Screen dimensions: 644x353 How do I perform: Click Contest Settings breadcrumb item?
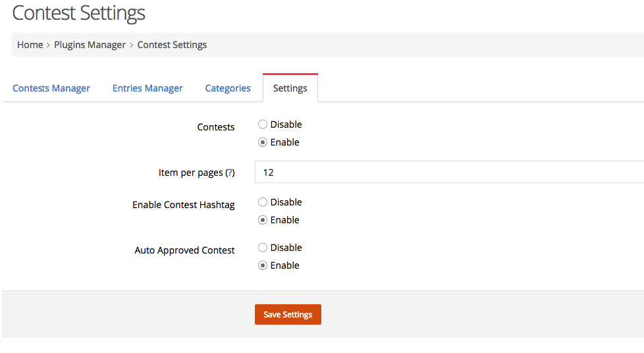[172, 45]
